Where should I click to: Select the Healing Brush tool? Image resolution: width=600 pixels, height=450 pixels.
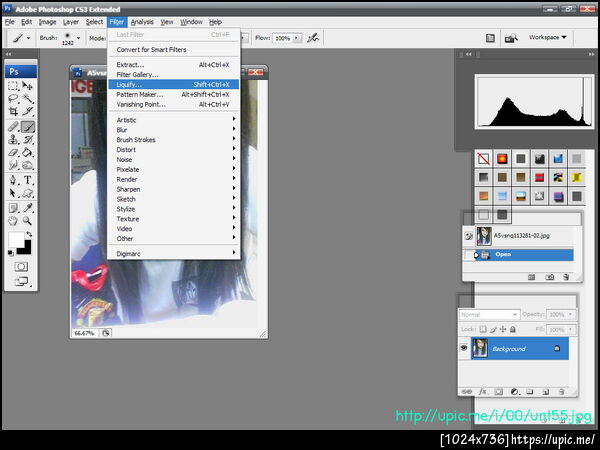(13, 127)
